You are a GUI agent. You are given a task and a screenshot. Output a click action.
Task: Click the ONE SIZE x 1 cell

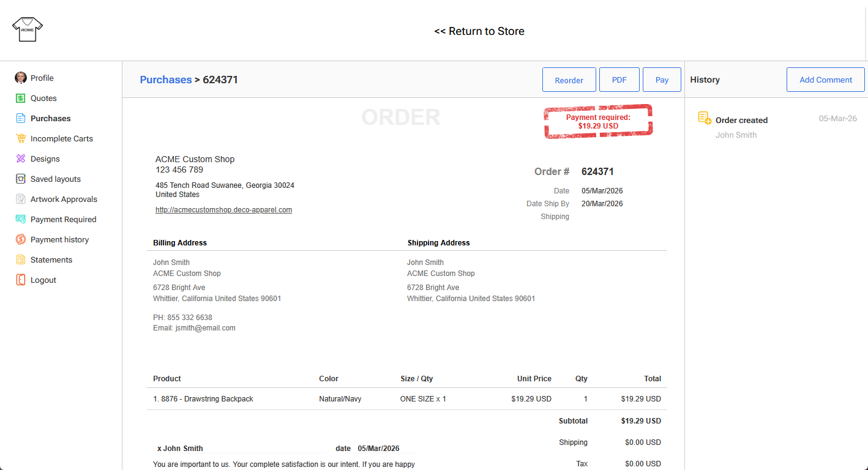pyautogui.click(x=423, y=399)
